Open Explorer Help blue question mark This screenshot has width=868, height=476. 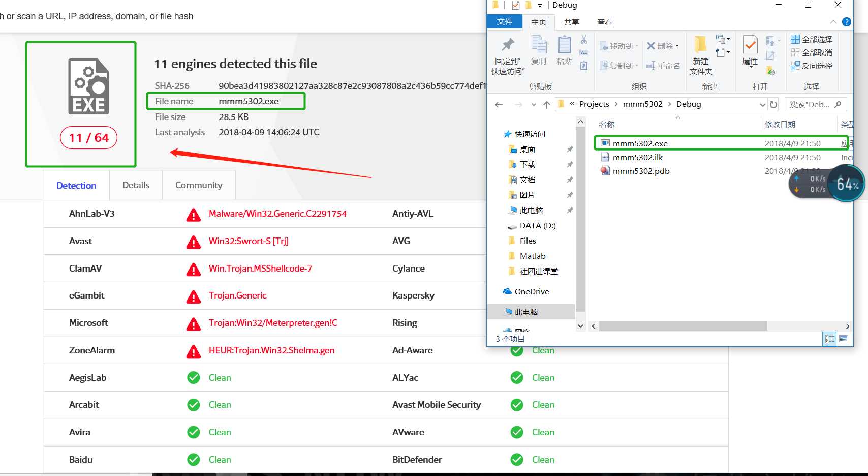[846, 22]
